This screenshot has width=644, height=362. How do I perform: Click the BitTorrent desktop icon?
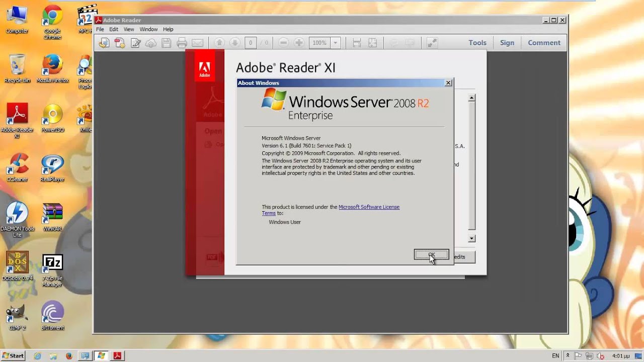point(52,316)
